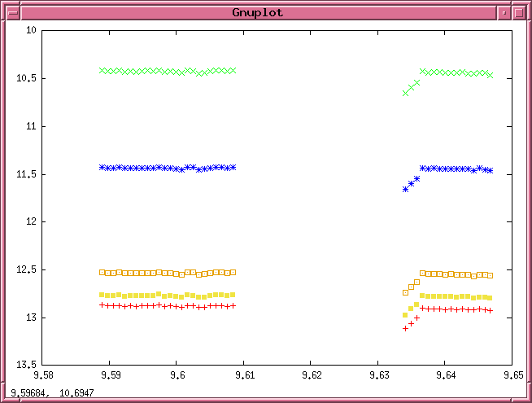Viewport: 532px width, 403px height.
Task: Click the leftmost blue asterisk data point
Action: [x=102, y=167]
